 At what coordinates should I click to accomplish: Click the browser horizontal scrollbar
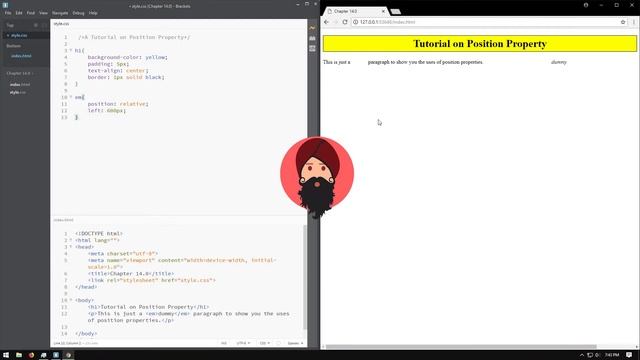(461, 347)
